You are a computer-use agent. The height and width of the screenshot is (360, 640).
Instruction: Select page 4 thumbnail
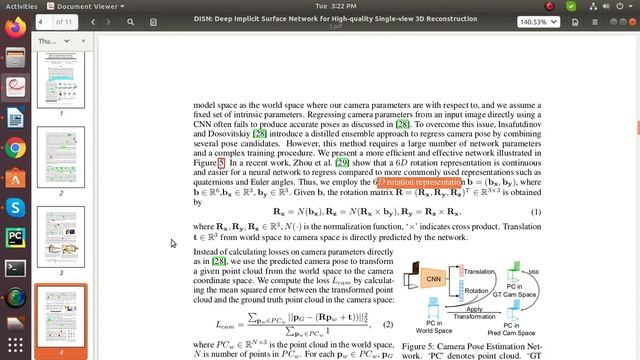coord(61,316)
